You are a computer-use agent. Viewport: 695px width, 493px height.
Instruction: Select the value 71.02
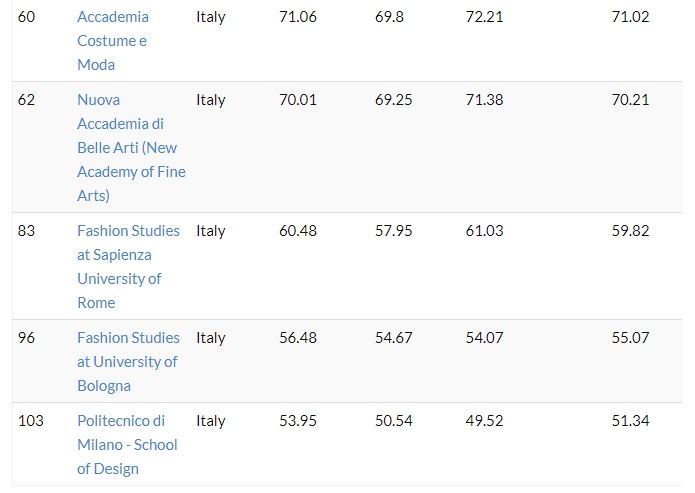click(x=630, y=17)
